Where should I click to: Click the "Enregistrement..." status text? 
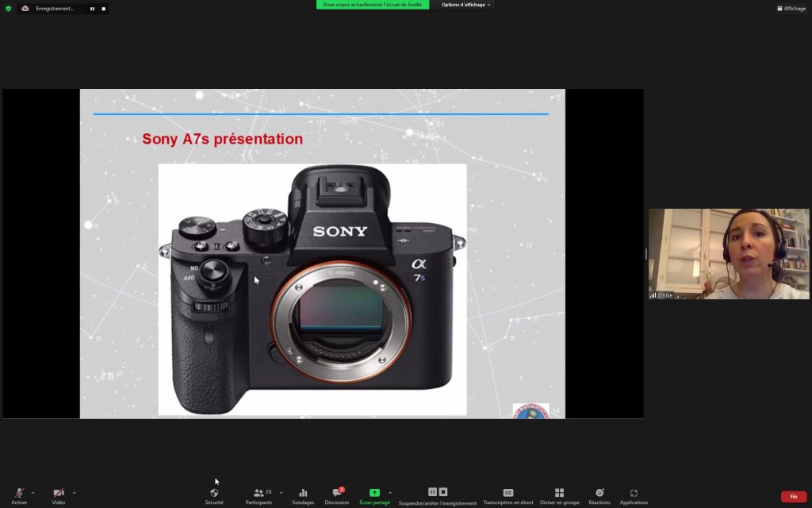tap(55, 8)
